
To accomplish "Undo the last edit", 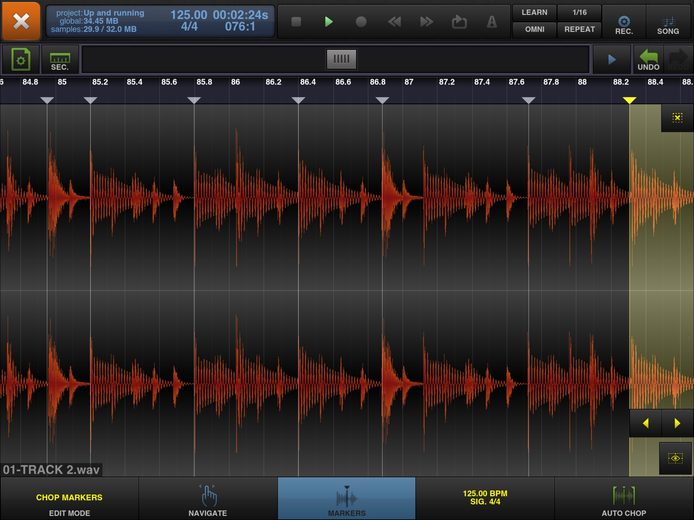I will tap(648, 59).
